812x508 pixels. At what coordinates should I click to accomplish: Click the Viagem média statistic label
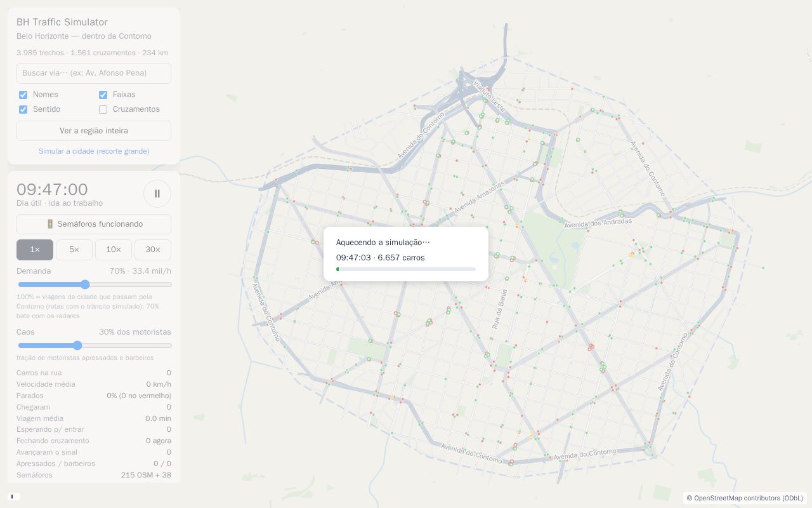[x=40, y=418]
